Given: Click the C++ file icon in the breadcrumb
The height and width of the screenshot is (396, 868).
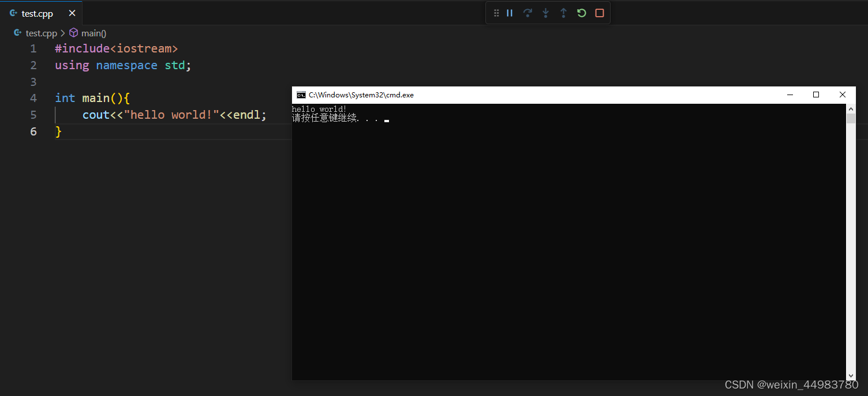Looking at the screenshot, I should [17, 33].
